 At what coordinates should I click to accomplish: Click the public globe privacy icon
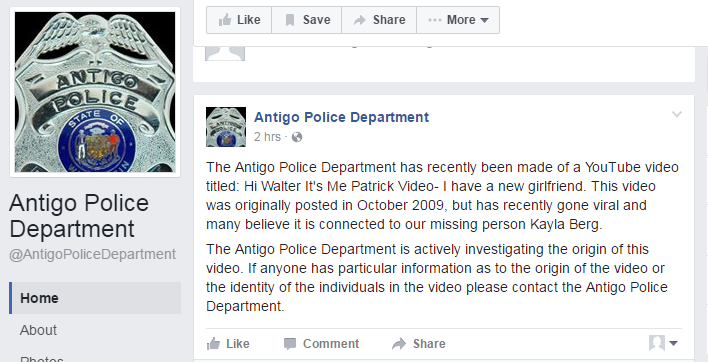[x=297, y=137]
